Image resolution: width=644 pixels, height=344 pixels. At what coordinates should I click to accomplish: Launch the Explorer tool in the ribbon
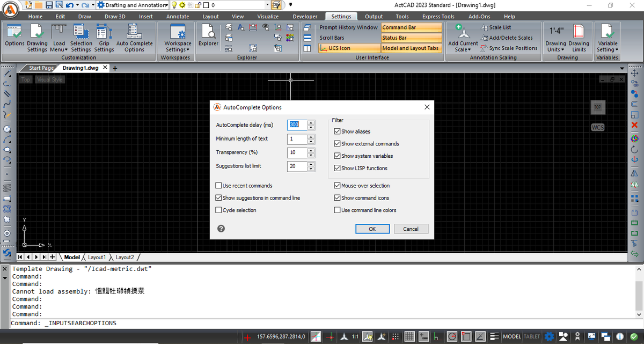tap(208, 35)
